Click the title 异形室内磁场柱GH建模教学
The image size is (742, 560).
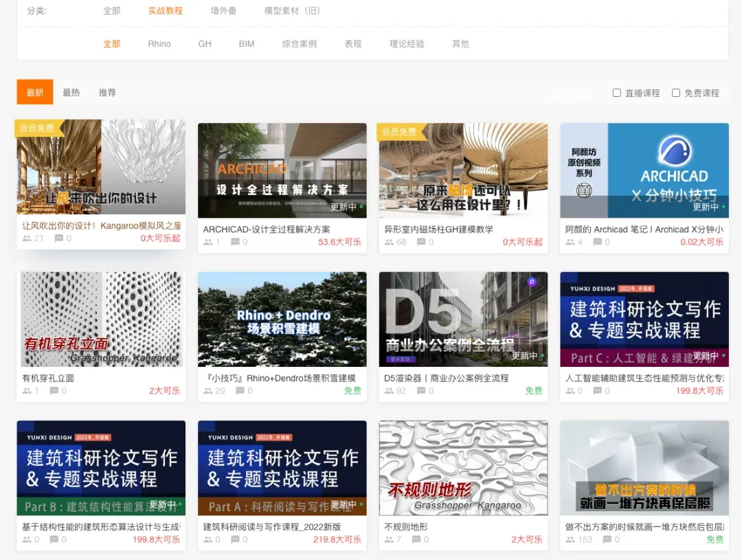coord(438,229)
